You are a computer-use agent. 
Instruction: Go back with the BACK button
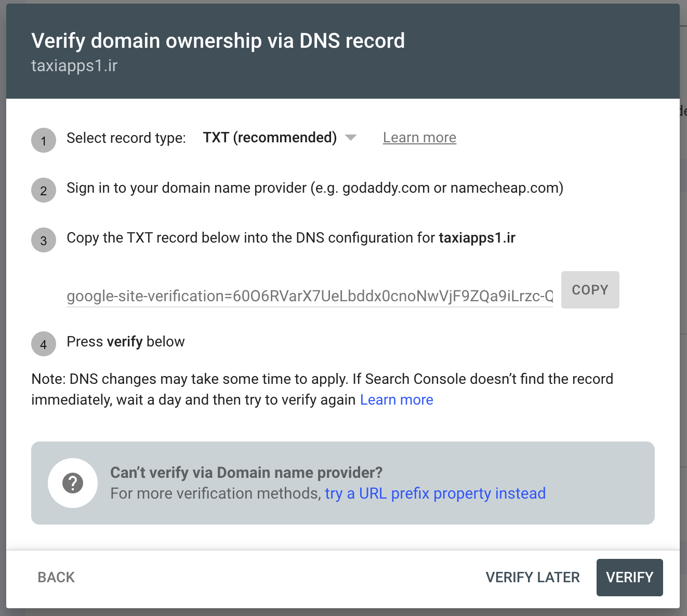pos(56,577)
